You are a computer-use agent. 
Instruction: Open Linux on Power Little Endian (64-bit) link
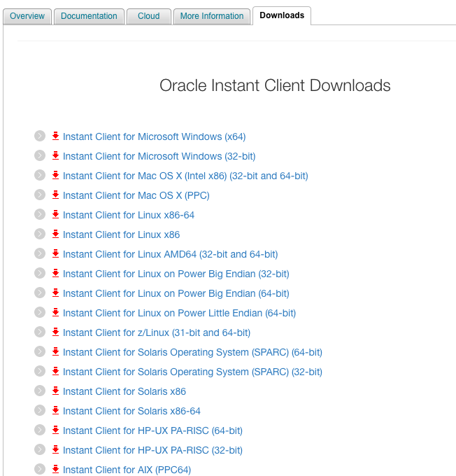click(x=179, y=313)
